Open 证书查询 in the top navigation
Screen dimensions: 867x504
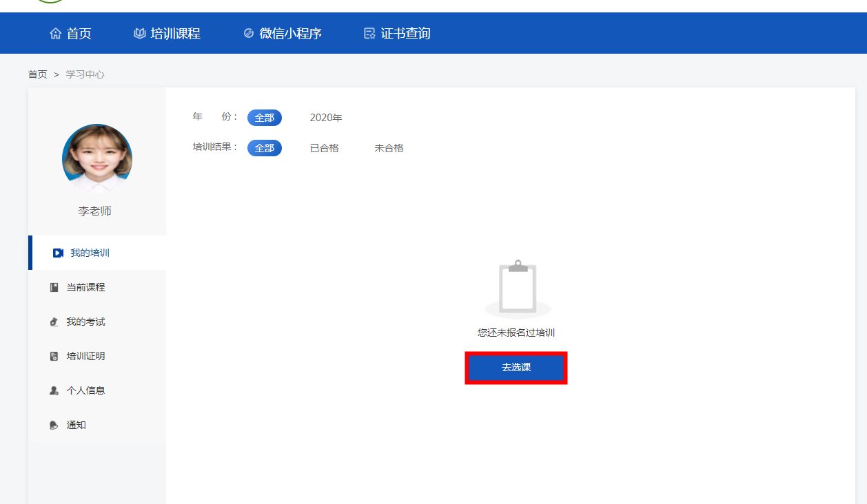(x=405, y=34)
